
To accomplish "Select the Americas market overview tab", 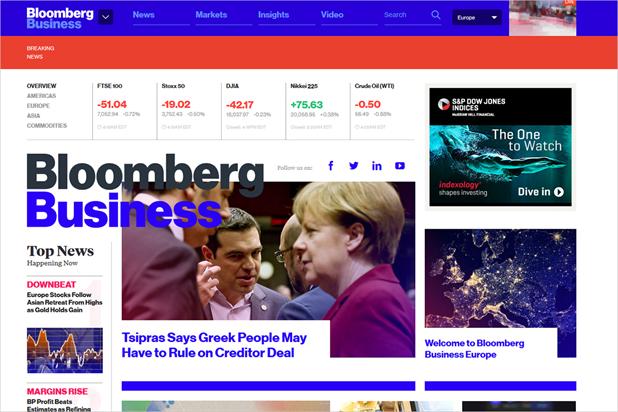I will click(41, 96).
